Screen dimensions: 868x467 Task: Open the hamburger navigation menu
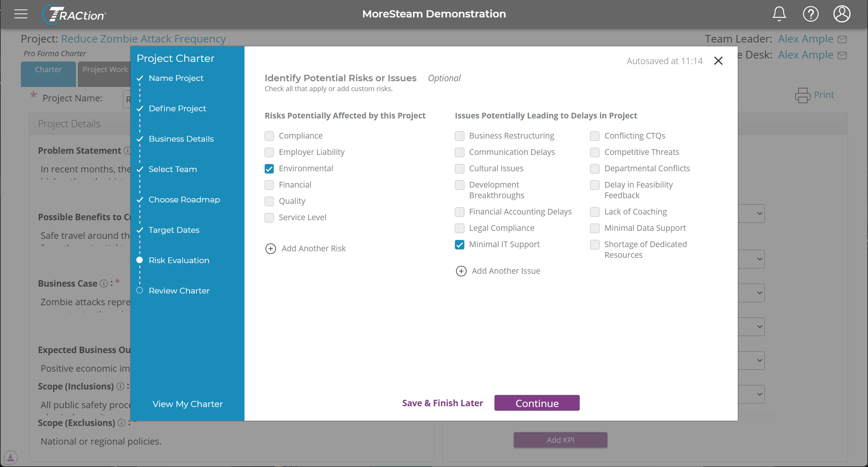(21, 14)
